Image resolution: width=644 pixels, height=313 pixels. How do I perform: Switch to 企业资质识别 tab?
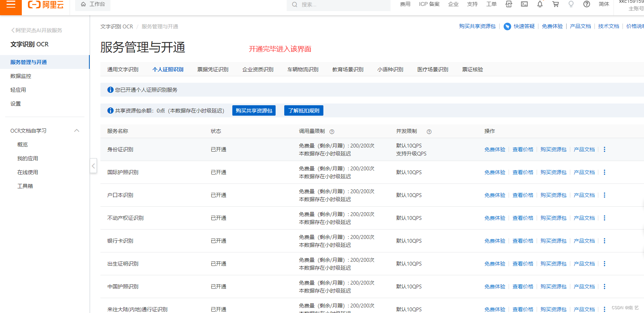[258, 69]
